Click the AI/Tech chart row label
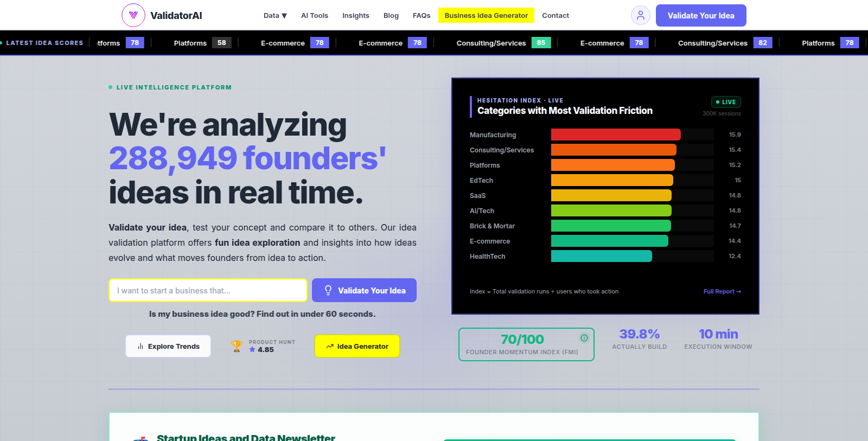Viewport: 868px width, 441px height. pyautogui.click(x=482, y=211)
